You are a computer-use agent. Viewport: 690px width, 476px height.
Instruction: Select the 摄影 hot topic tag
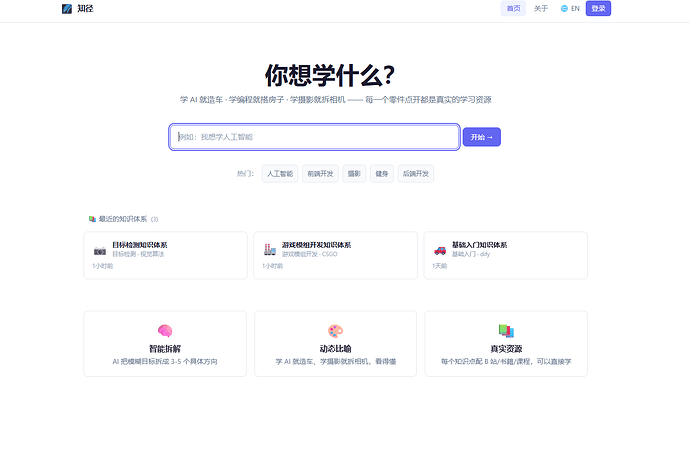[354, 174]
